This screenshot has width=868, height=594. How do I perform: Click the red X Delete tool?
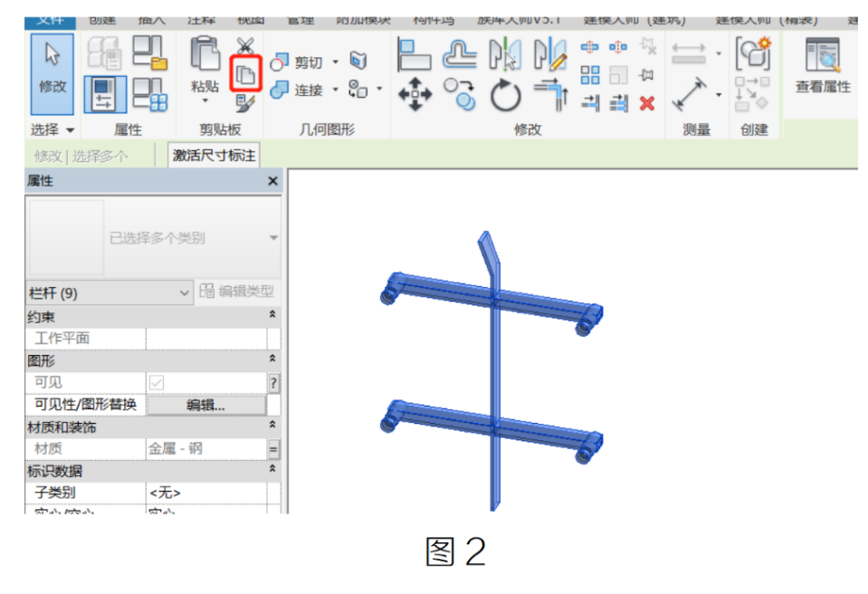click(646, 103)
